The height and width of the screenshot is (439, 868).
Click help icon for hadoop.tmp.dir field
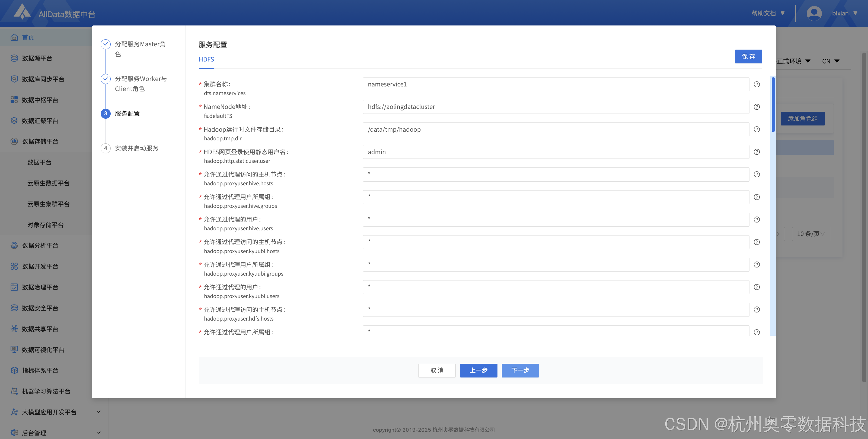click(757, 130)
